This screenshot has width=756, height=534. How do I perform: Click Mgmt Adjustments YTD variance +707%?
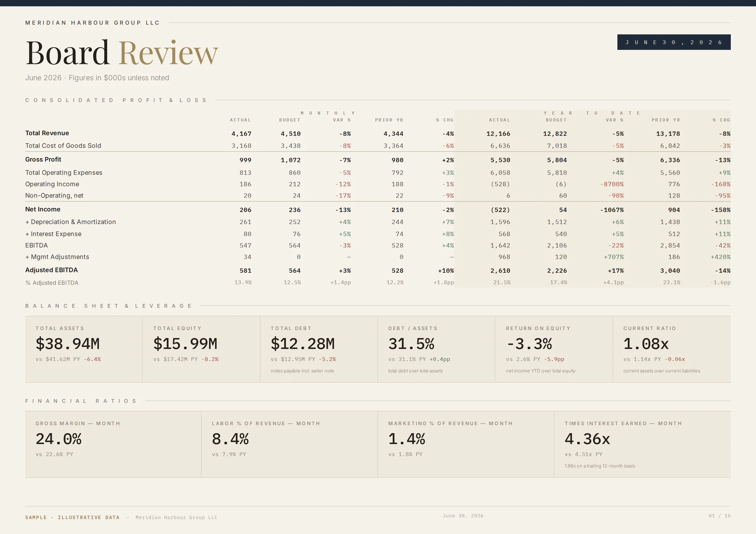(x=614, y=257)
